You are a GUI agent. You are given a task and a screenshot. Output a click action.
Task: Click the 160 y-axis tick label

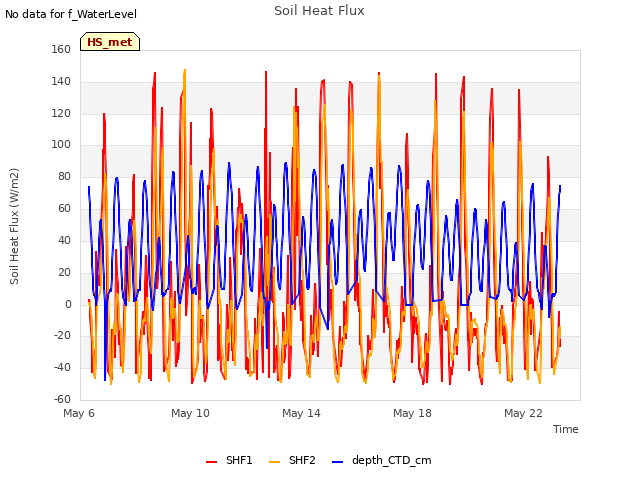coord(61,49)
